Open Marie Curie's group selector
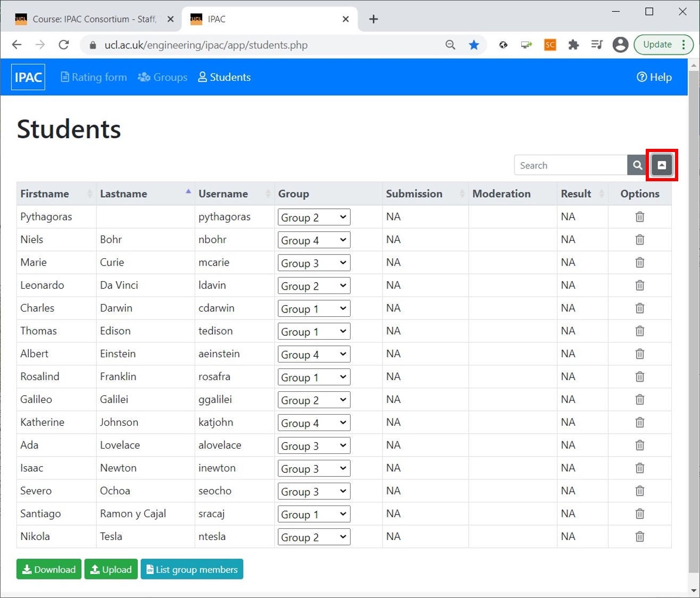 click(314, 263)
